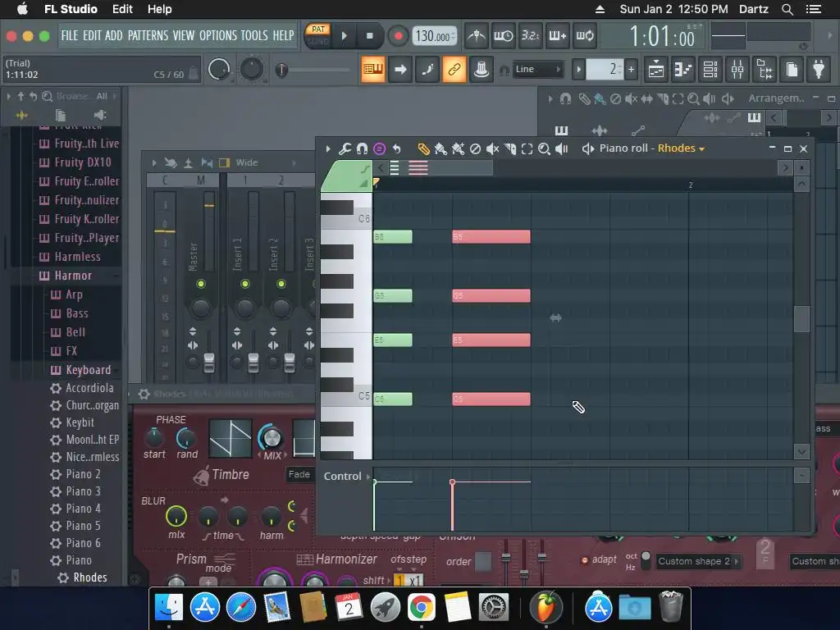The image size is (840, 630).
Task: Activate the Zoom tool in Piano roll
Action: click(545, 148)
